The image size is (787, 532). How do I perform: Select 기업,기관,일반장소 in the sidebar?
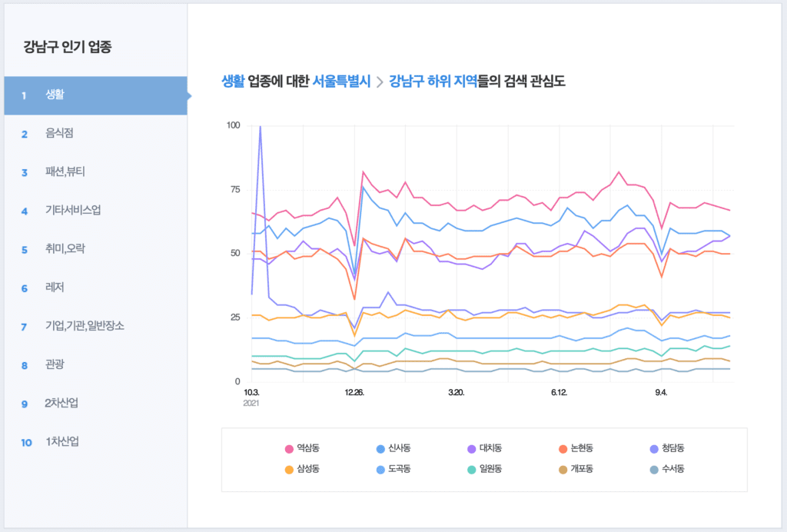(95, 326)
